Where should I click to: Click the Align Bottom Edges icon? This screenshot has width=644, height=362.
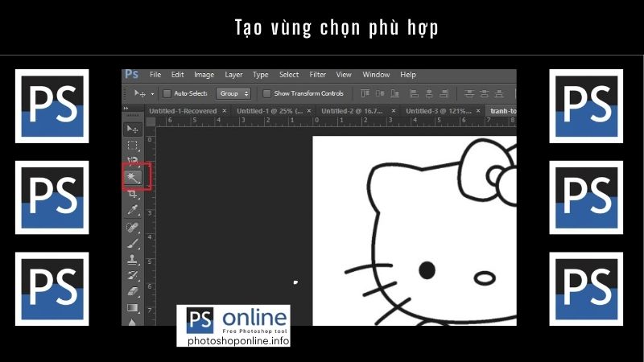[394, 93]
